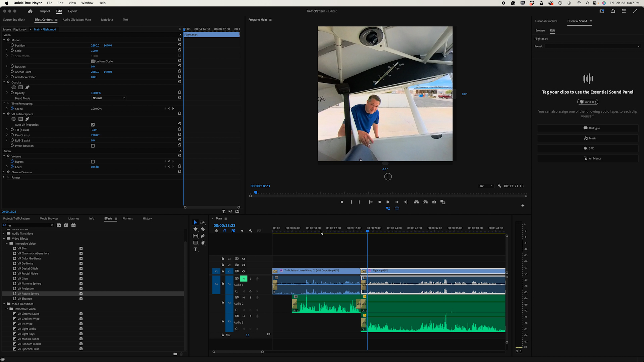Play the Program monitor
This screenshot has width=644, height=362.
click(388, 202)
